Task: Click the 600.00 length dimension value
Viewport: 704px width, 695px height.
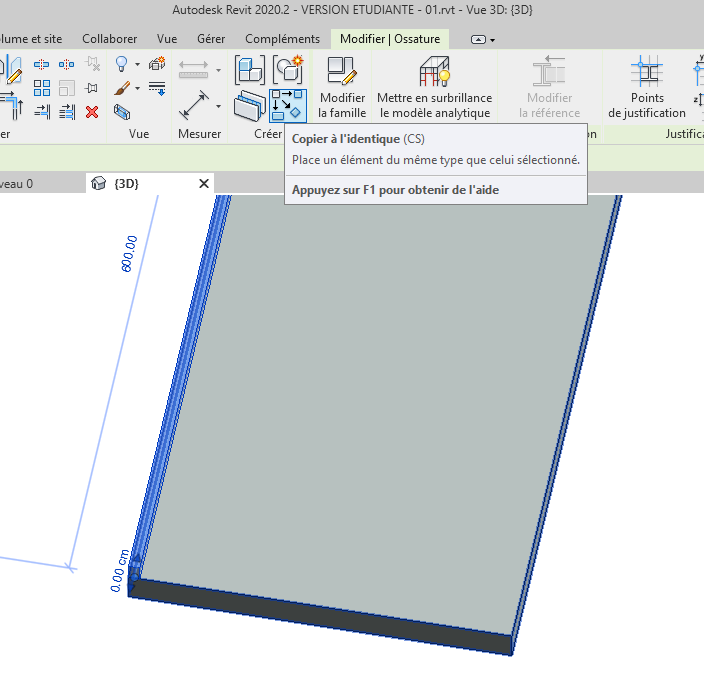Action: tap(129, 254)
